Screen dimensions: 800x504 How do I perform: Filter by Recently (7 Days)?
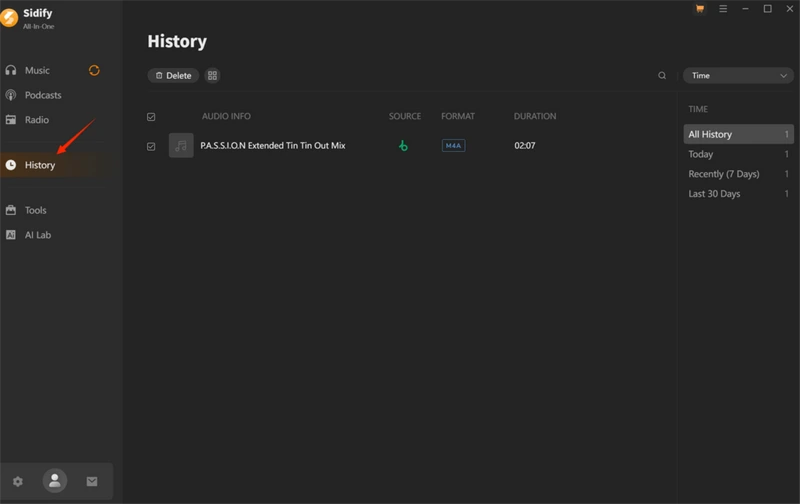pyautogui.click(x=738, y=174)
